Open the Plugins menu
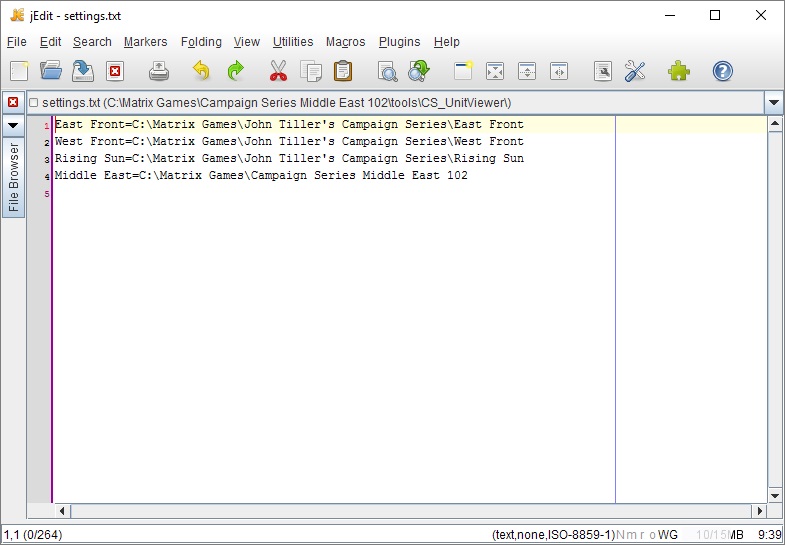The width and height of the screenshot is (785, 545). (400, 42)
